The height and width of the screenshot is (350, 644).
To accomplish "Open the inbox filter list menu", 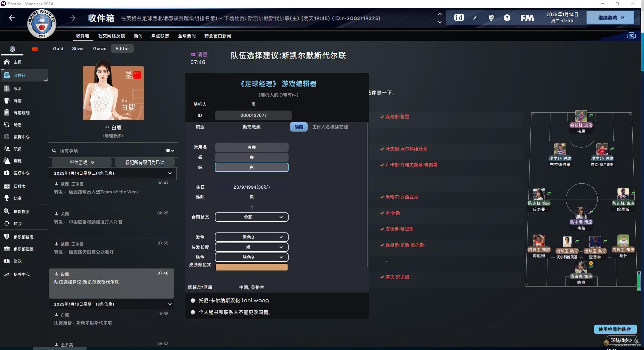I will pos(170,151).
